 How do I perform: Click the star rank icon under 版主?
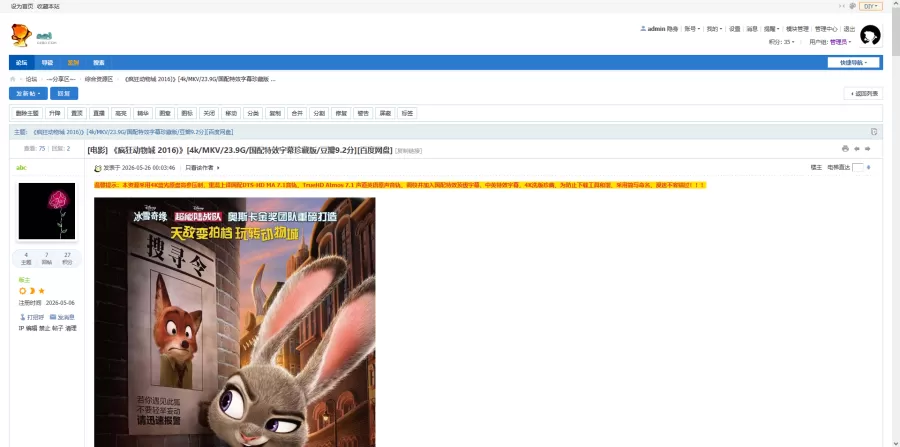(x=41, y=291)
